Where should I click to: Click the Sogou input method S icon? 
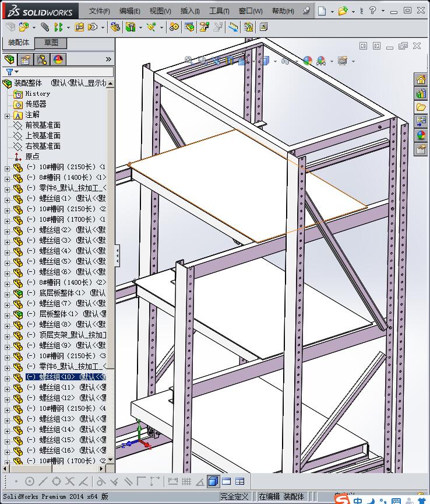pyautogui.click(x=341, y=499)
